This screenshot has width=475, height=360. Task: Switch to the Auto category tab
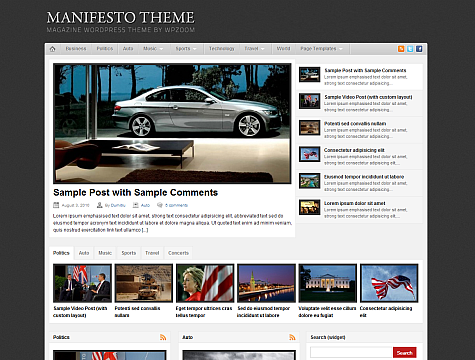84,253
